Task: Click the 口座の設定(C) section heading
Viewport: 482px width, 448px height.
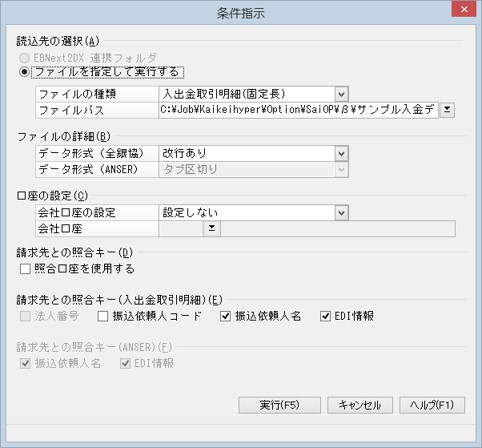Action: coord(52,196)
